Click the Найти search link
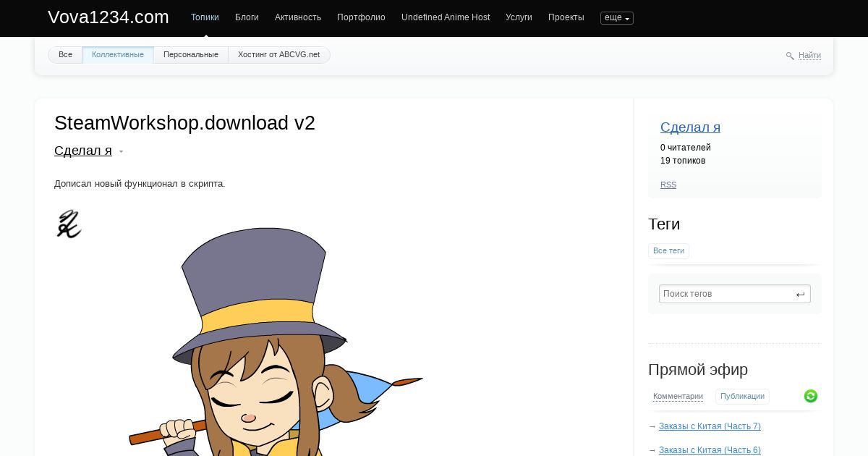 (809, 56)
